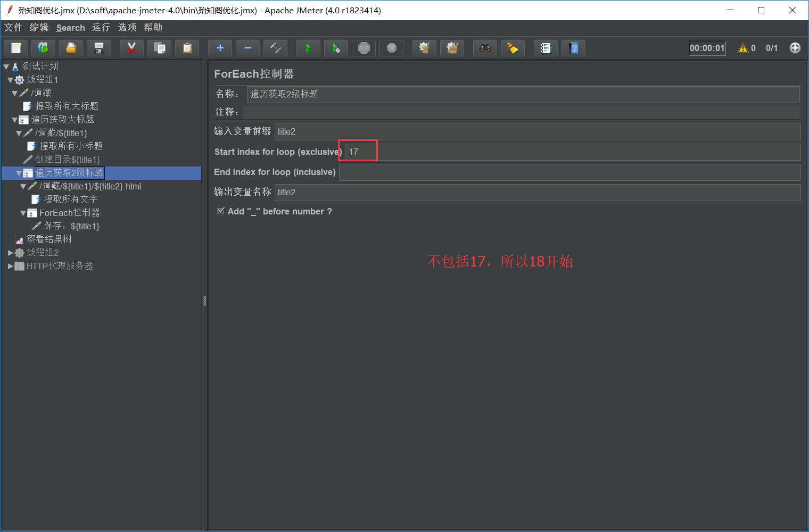809x532 pixels.
Task: Click the Stop test icon
Action: (364, 48)
